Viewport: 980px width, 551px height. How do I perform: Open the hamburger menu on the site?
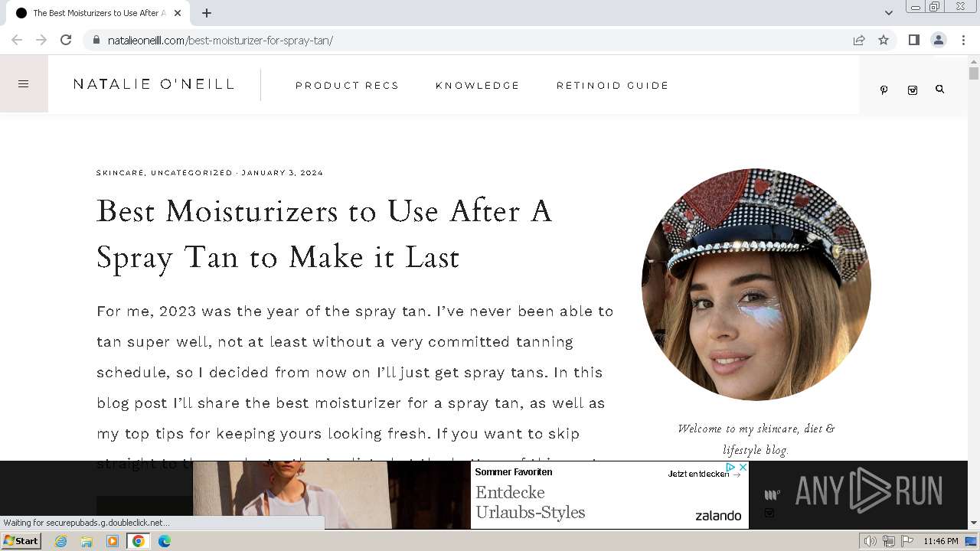point(24,84)
